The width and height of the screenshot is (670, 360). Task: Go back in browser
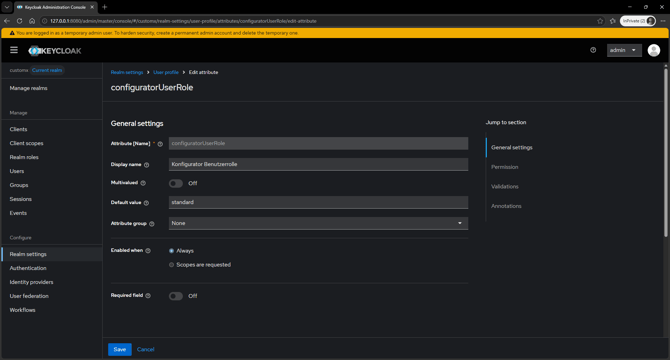pyautogui.click(x=7, y=21)
